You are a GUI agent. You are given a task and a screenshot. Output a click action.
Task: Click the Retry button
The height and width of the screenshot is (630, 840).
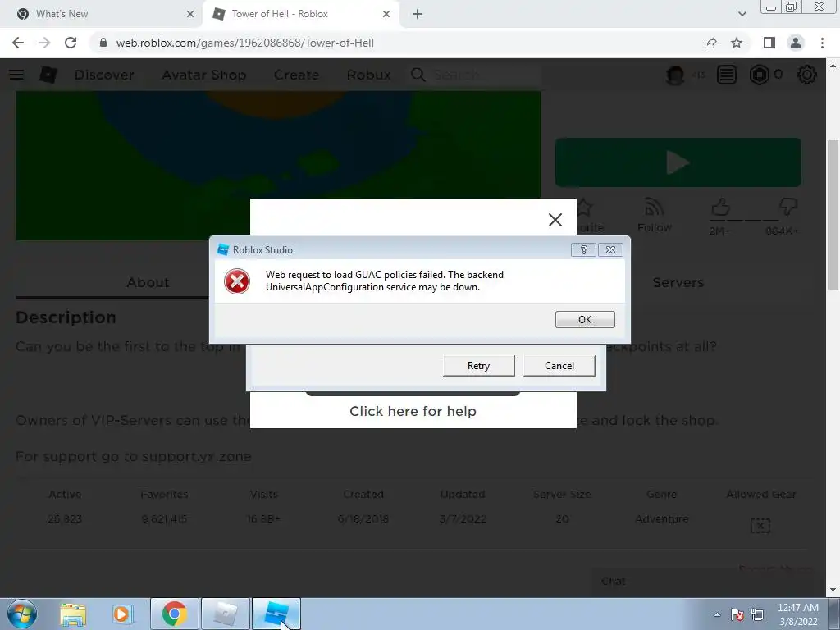click(x=478, y=365)
